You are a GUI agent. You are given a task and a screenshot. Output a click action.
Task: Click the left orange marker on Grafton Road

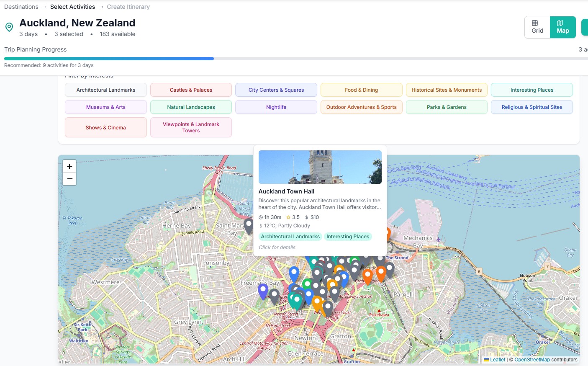tap(367, 277)
